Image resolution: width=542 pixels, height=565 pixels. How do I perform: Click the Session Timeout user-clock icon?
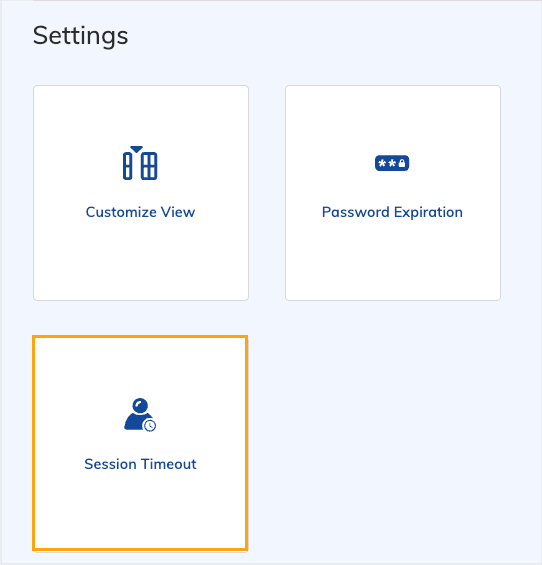point(140,415)
